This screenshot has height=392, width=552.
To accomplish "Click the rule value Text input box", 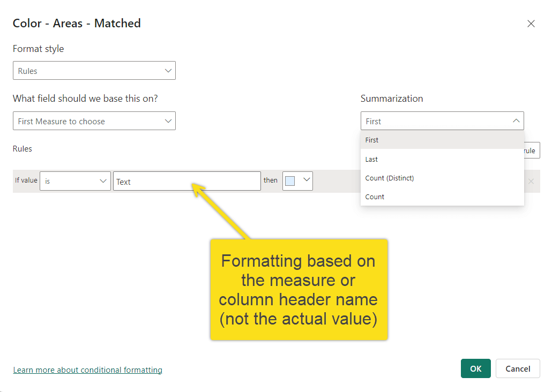I will [x=187, y=182].
